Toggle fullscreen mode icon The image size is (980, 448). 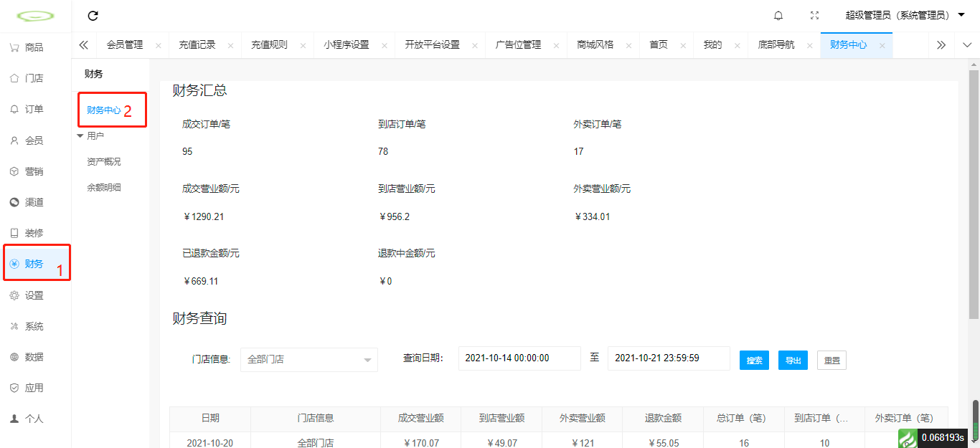click(814, 15)
